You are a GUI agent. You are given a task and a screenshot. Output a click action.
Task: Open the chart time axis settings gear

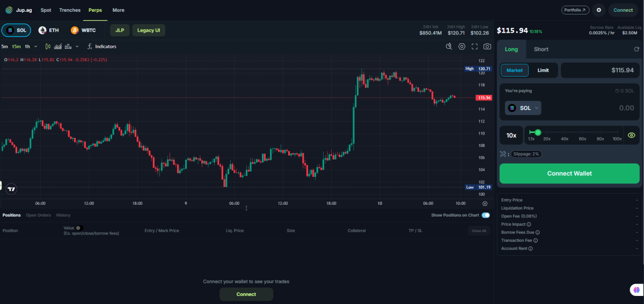click(x=485, y=204)
